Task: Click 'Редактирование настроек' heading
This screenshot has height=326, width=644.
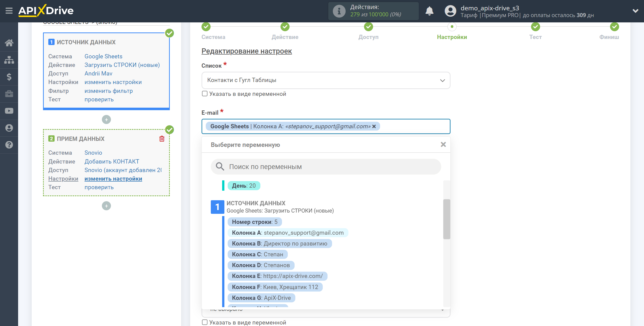Action: (x=247, y=51)
